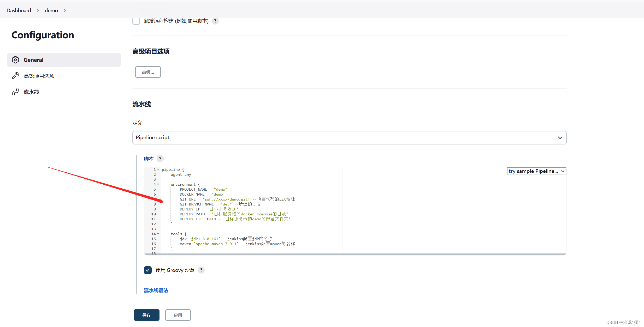
Task: Uncheck the 使用 Groovy 沙盒 checkbox
Action: pyautogui.click(x=148, y=270)
